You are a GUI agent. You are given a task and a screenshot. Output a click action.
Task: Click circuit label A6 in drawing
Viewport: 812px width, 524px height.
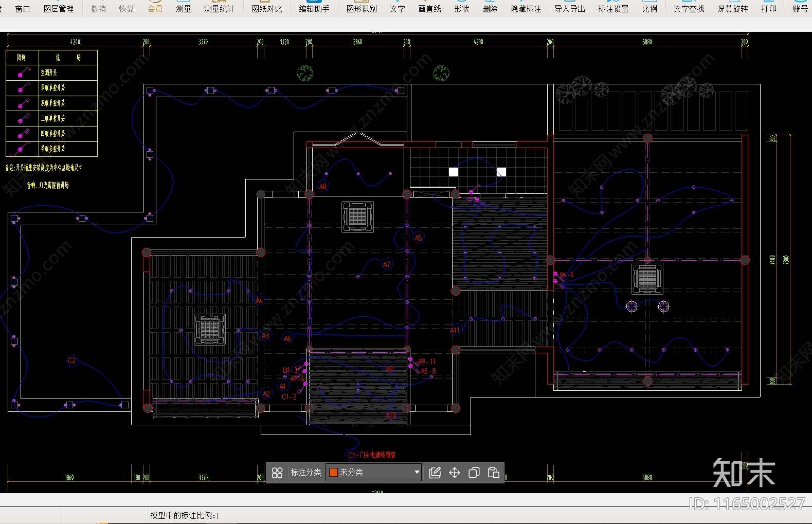pyautogui.click(x=287, y=339)
